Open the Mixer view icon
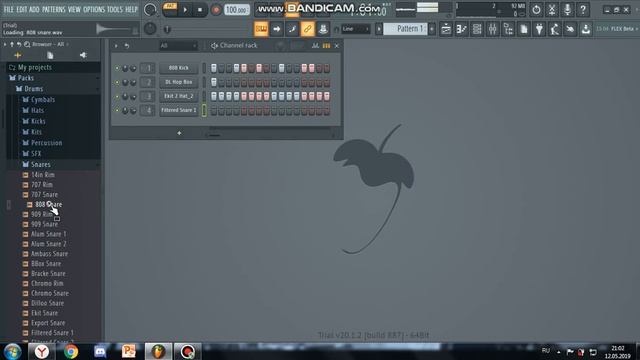The height and width of the screenshot is (360, 640). (493, 29)
